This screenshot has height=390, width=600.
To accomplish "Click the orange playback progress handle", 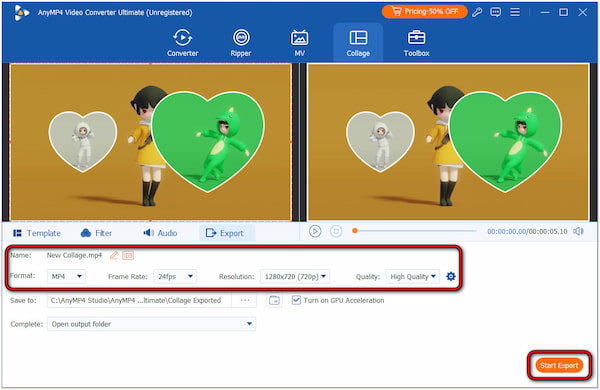I will click(355, 231).
